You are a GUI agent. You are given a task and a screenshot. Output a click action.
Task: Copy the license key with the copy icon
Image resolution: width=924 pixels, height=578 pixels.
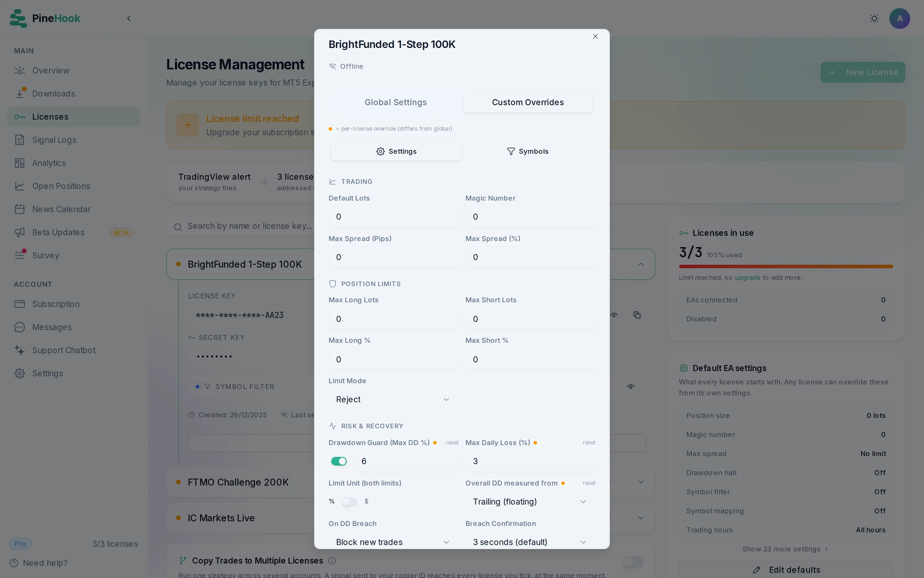pos(637,315)
